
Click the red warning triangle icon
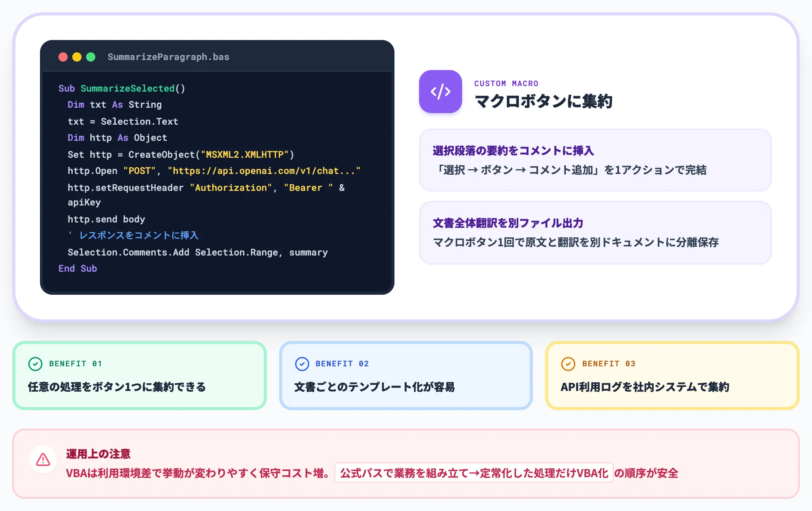43,459
